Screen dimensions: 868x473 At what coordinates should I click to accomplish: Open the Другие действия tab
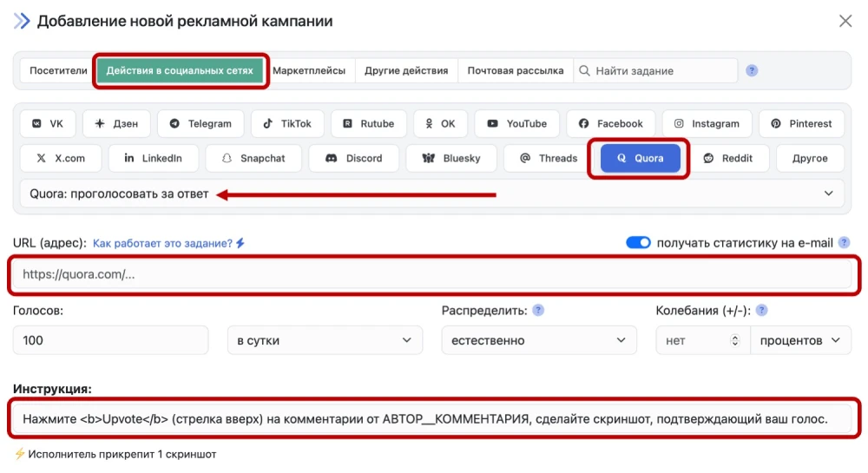click(406, 71)
